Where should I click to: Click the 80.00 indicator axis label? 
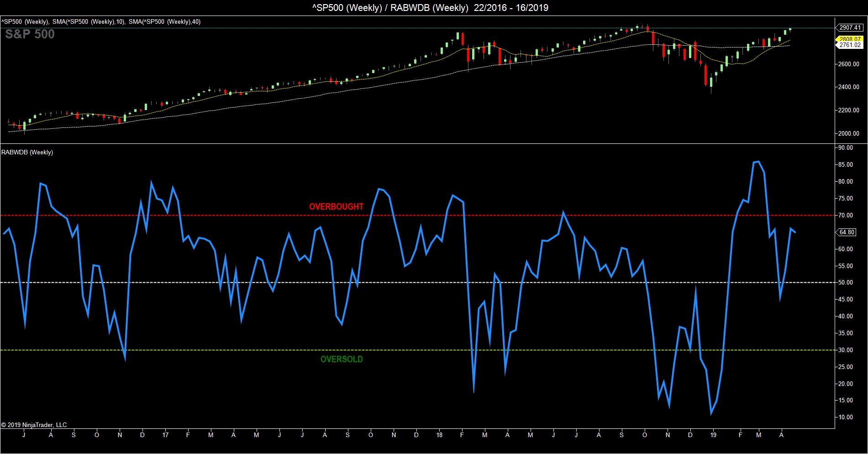pyautogui.click(x=846, y=182)
